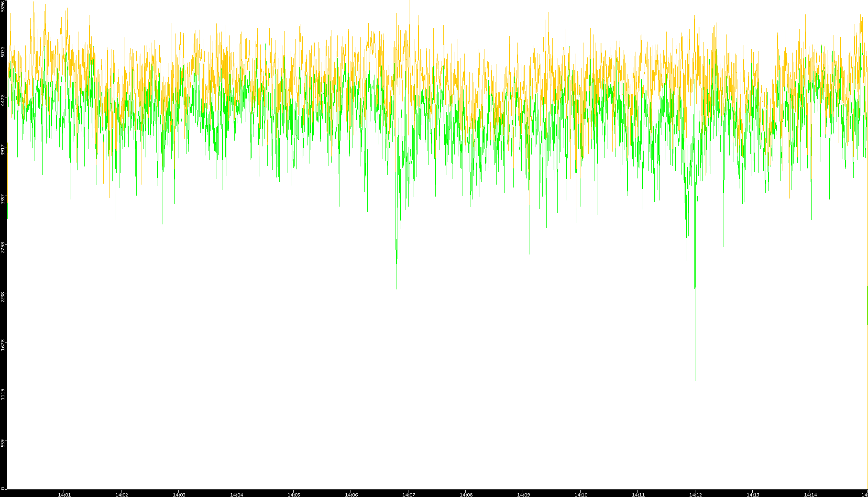Click the 14:02 time axis label
The image size is (868, 497).
(x=121, y=495)
